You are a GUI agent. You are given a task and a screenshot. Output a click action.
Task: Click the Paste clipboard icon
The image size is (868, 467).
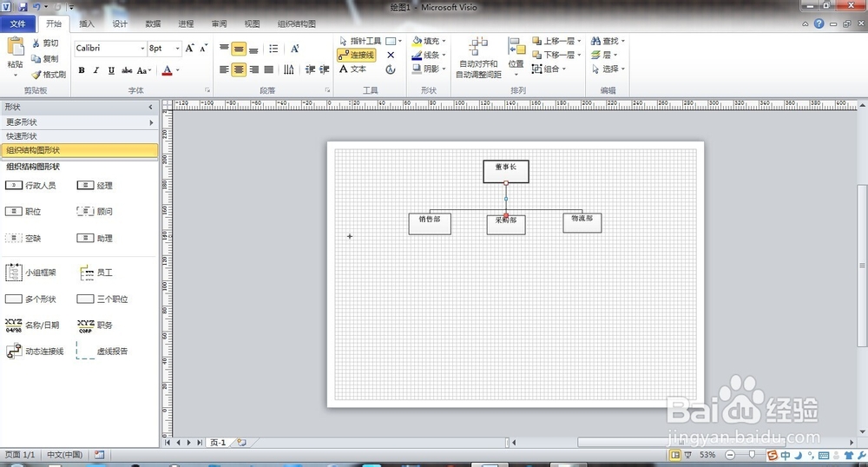pyautogui.click(x=16, y=47)
